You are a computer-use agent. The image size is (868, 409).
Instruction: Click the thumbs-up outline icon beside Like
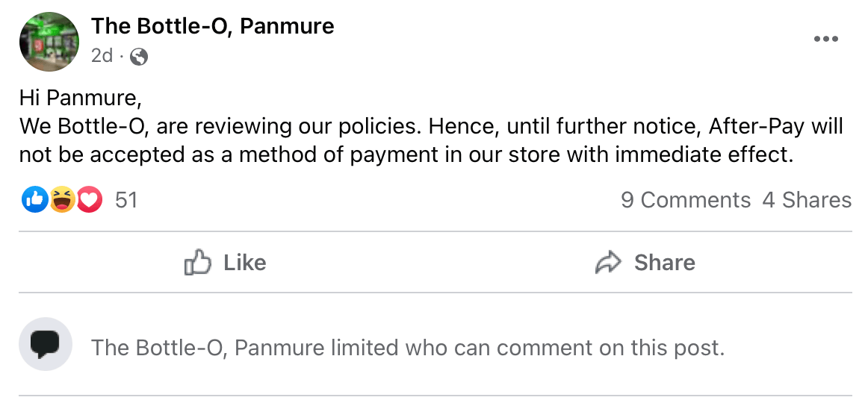(198, 262)
